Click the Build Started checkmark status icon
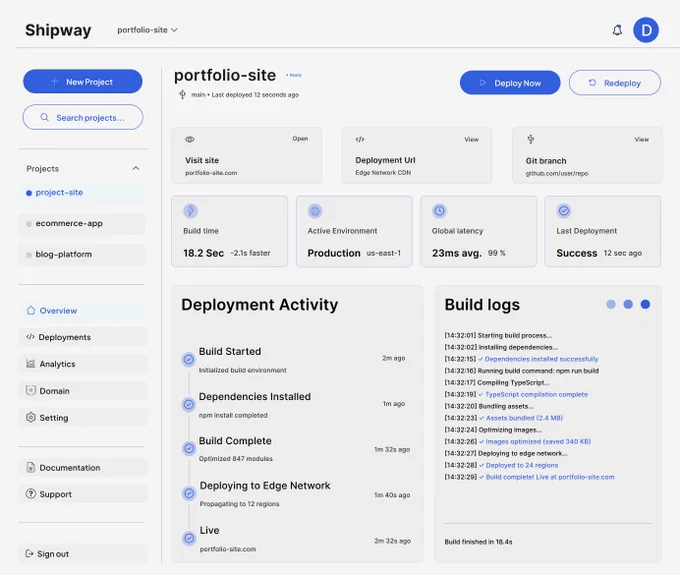The height and width of the screenshot is (575, 680). coord(189,359)
